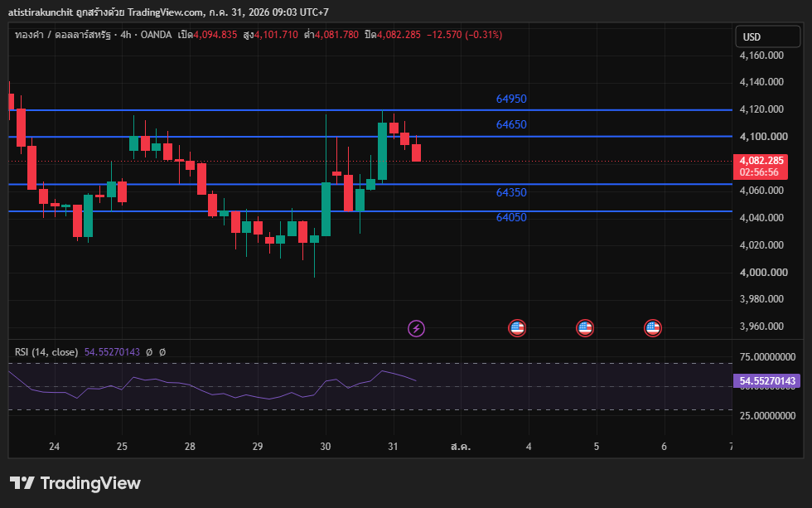This screenshot has height=508, width=812.
Task: Click the TradingView wordmark link
Action: [90, 483]
